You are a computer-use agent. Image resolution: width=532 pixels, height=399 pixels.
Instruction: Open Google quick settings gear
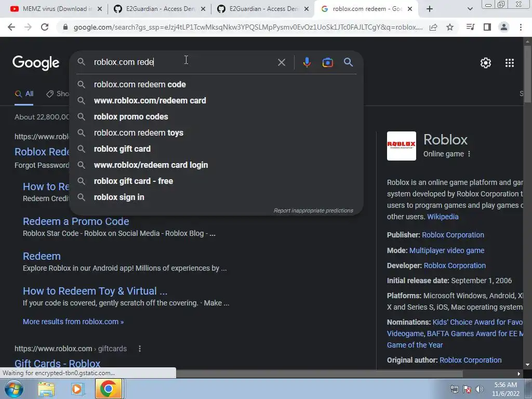coord(486,63)
